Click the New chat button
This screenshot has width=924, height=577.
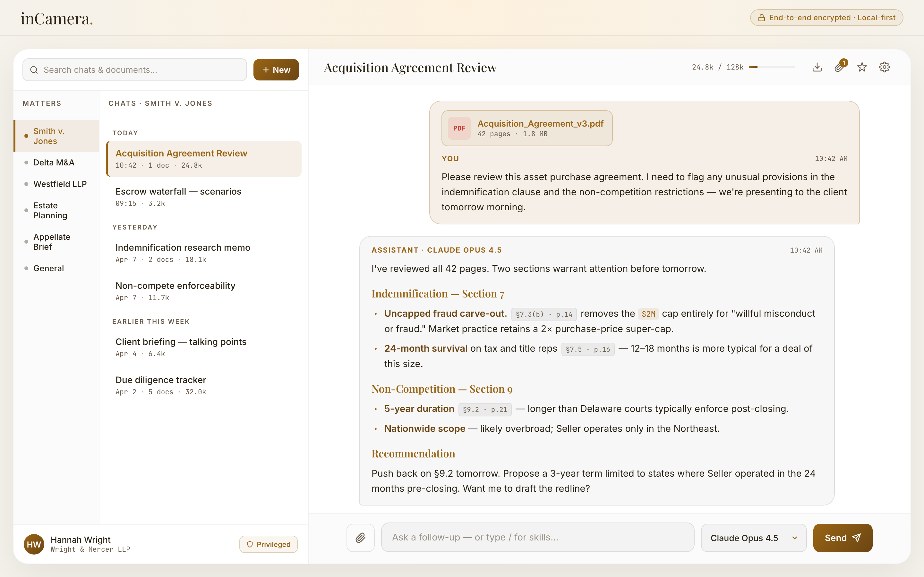[x=276, y=70]
